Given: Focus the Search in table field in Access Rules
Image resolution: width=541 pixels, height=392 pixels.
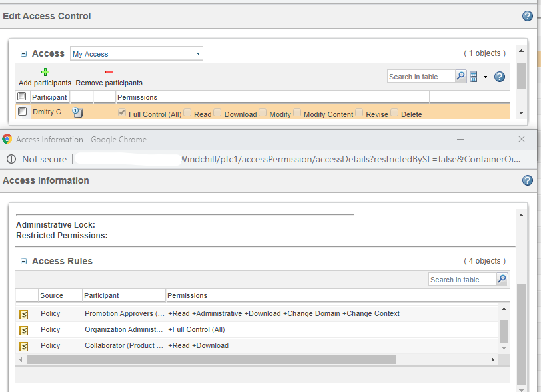Looking at the screenshot, I should tap(462, 279).
